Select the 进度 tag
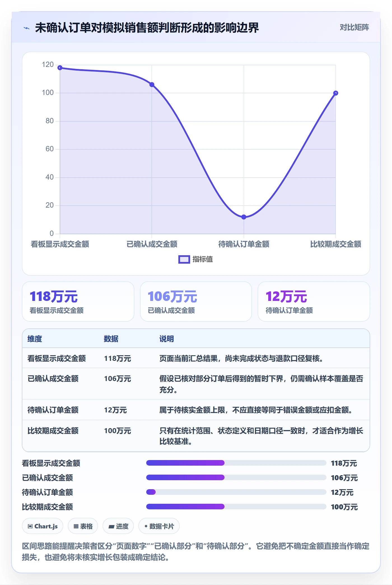The width and height of the screenshot is (392, 585). click(118, 526)
